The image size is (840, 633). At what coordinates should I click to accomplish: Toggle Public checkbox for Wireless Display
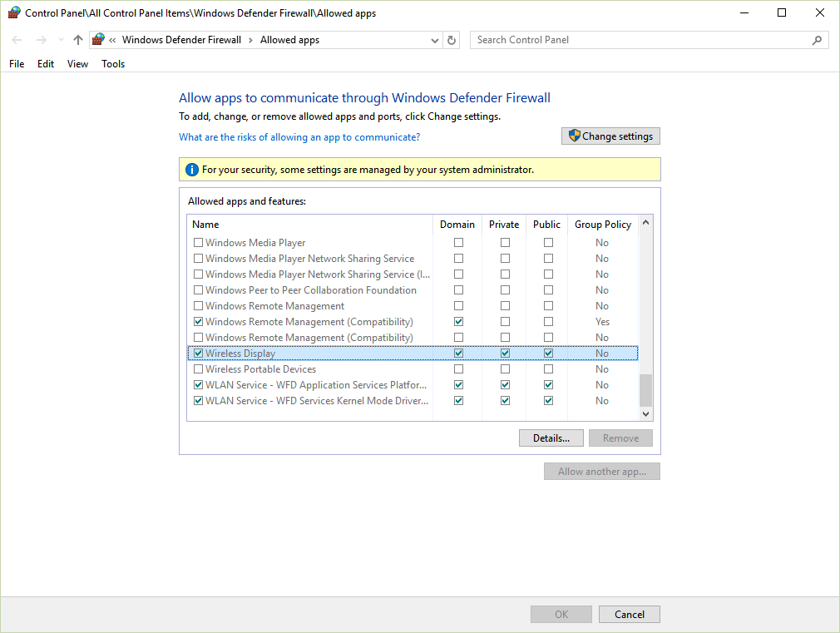548,354
